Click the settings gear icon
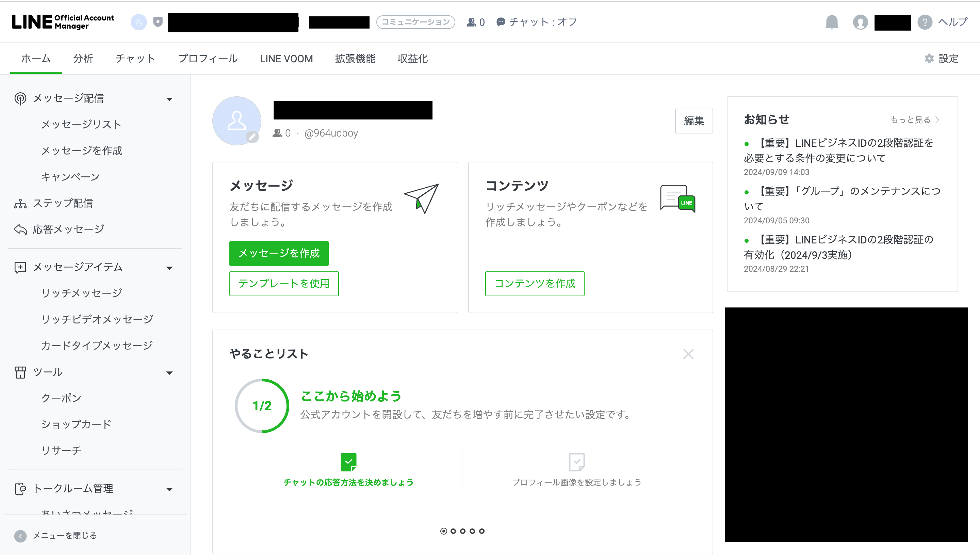Image resolution: width=980 pixels, height=555 pixels. click(x=929, y=58)
